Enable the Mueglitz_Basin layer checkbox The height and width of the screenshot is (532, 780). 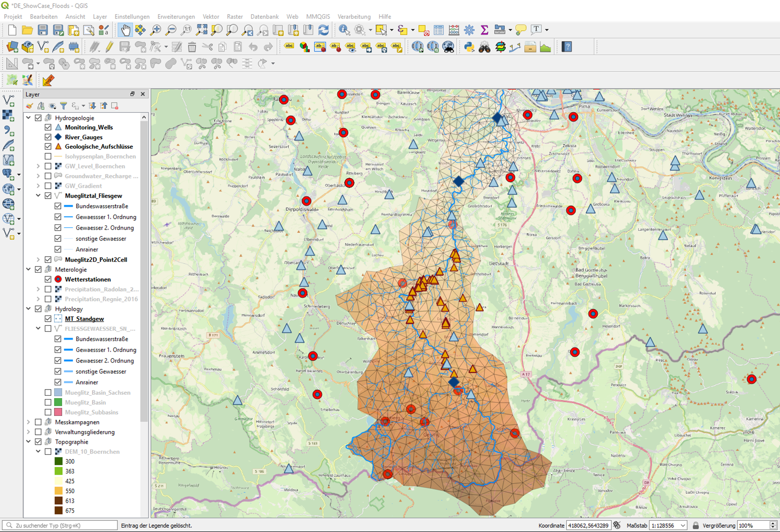[x=48, y=402]
